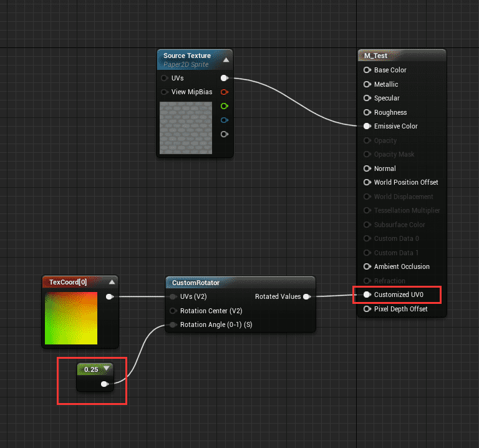Click the Source Texture RGB output pin
Image resolution: width=479 pixels, height=448 pixels.
(225, 78)
